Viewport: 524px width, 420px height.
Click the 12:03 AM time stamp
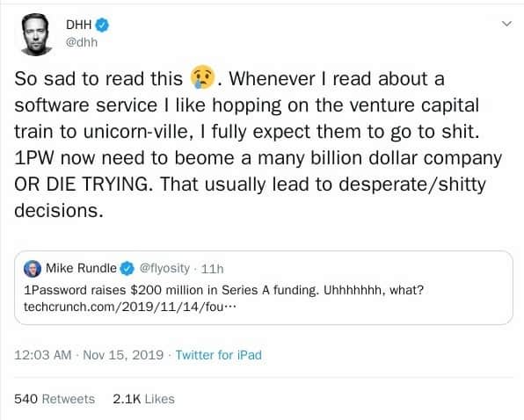[x=43, y=355]
